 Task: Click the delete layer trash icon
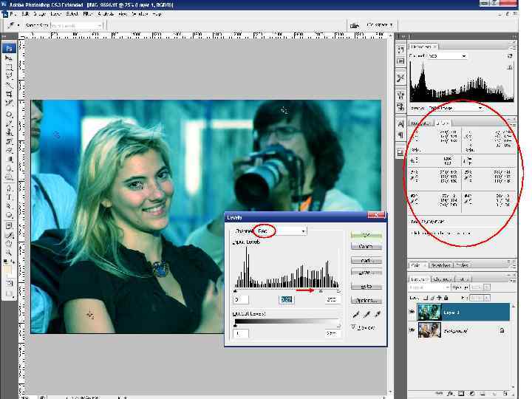tap(504, 393)
